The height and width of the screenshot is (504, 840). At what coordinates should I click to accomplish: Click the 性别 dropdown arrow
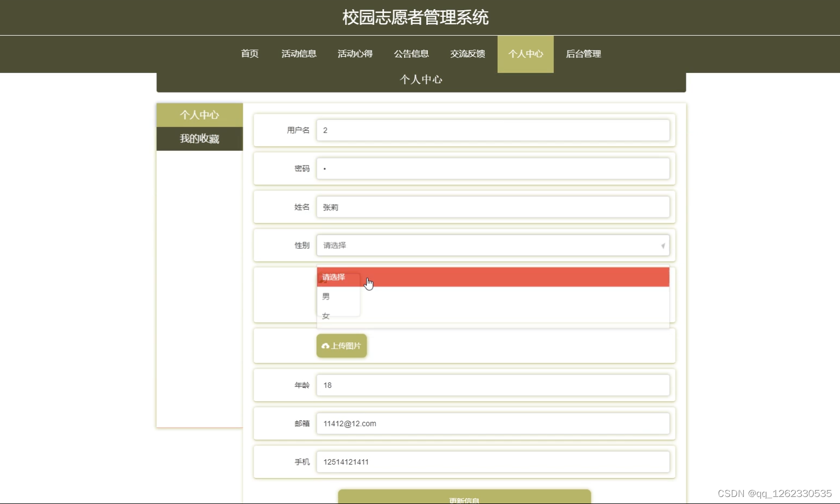[x=663, y=246]
